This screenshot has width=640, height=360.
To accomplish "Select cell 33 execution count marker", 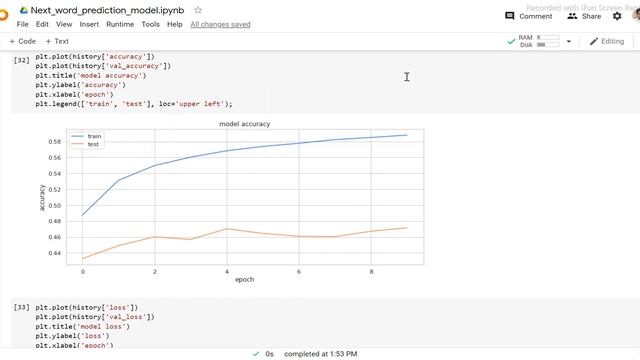I will (22, 307).
